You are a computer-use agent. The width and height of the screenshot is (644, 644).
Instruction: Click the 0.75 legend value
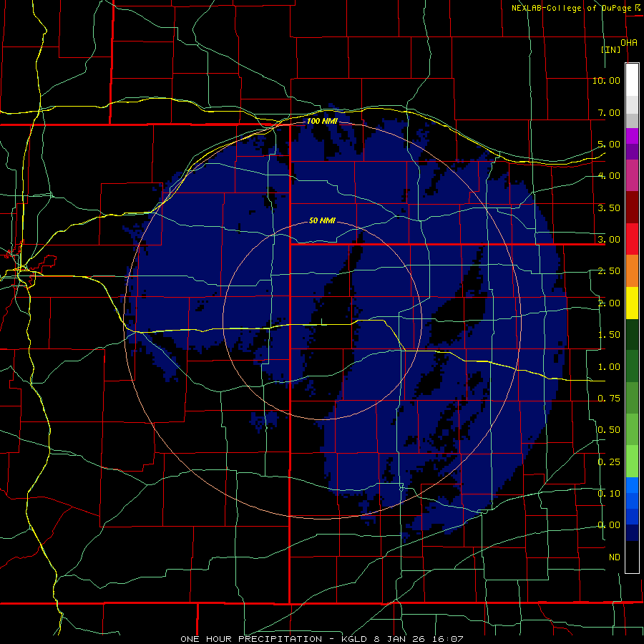(x=609, y=399)
